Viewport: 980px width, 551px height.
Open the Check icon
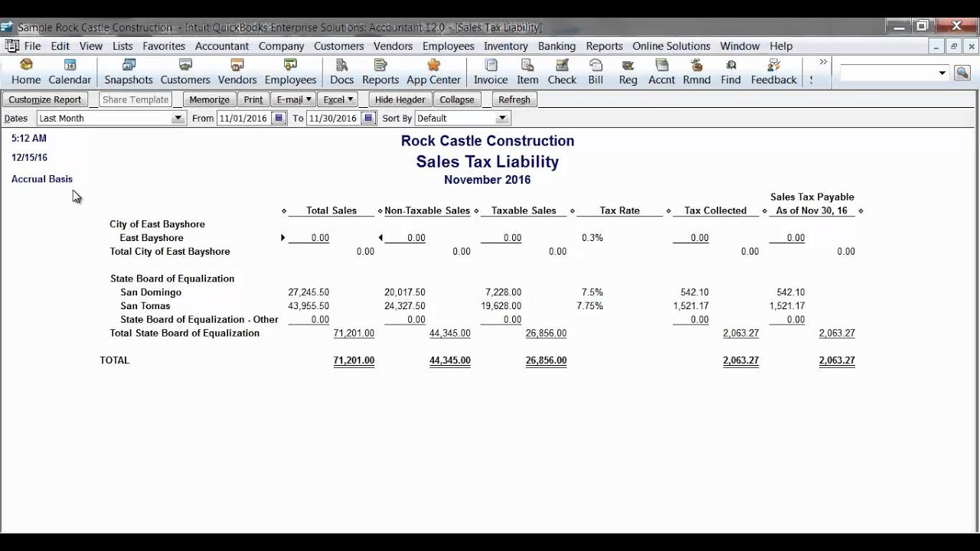point(562,72)
